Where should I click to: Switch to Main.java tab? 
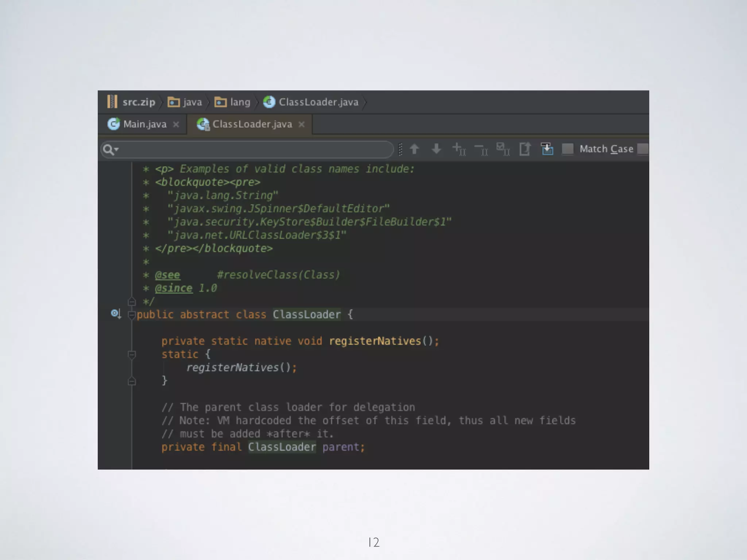(144, 124)
